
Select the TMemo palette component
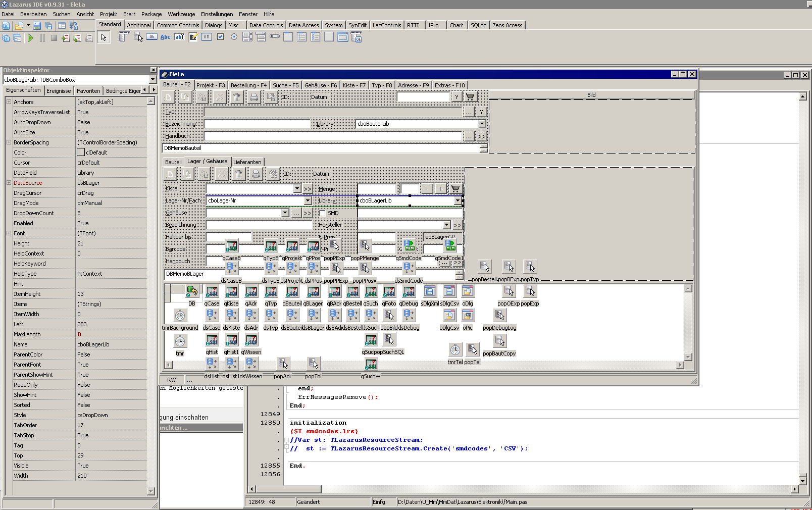pyautogui.click(x=193, y=37)
